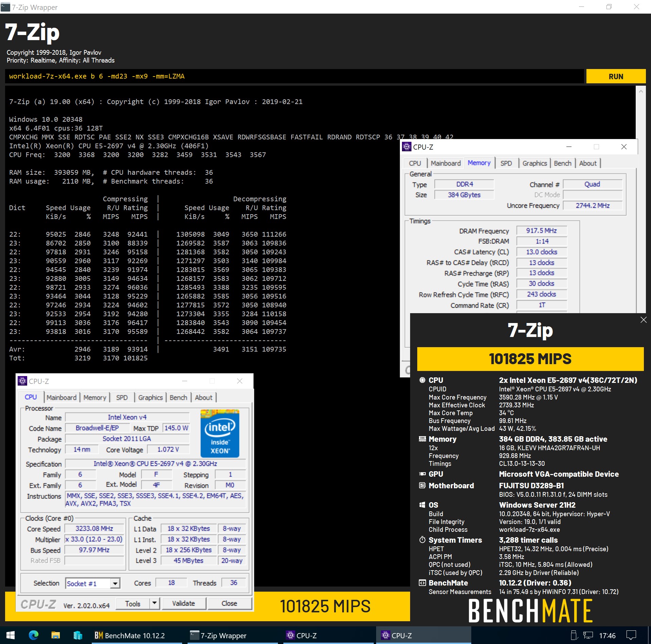Screen dimensions: 651x644
Task: Click the System Timers stopwatch icon
Action: (x=422, y=540)
